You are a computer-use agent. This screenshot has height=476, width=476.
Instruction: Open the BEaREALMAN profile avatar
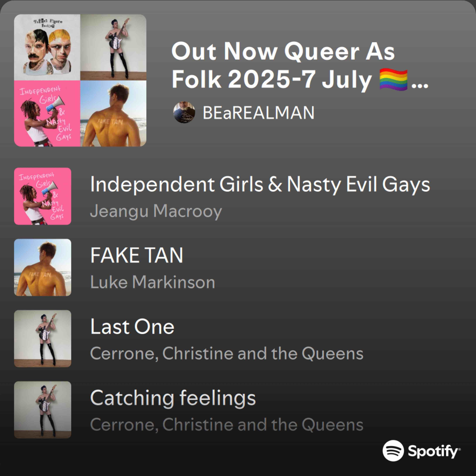point(184,112)
